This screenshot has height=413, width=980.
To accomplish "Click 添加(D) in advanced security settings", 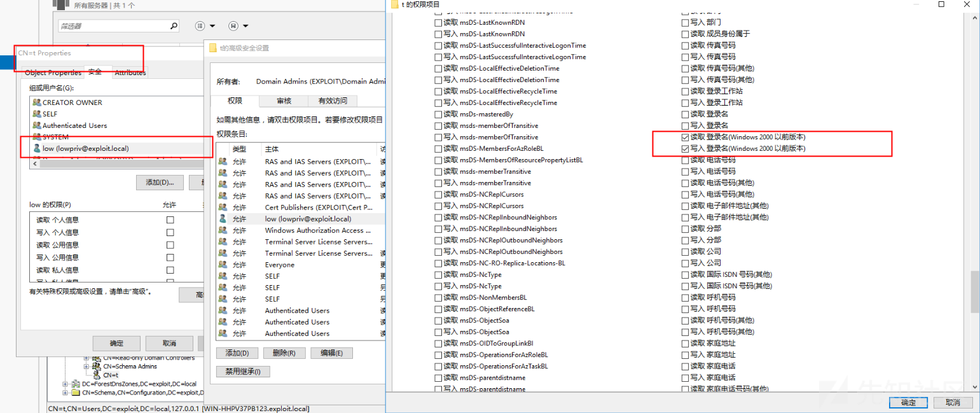I will (237, 353).
